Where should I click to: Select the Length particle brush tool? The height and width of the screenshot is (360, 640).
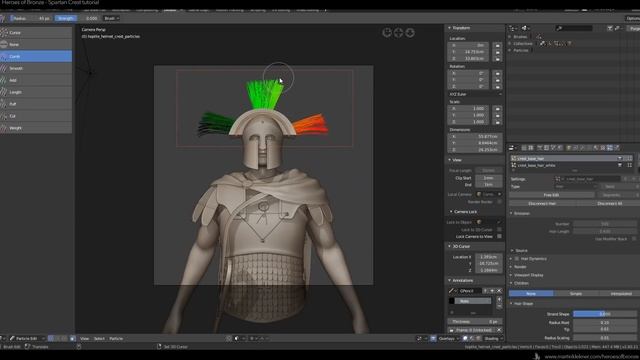click(x=36, y=92)
